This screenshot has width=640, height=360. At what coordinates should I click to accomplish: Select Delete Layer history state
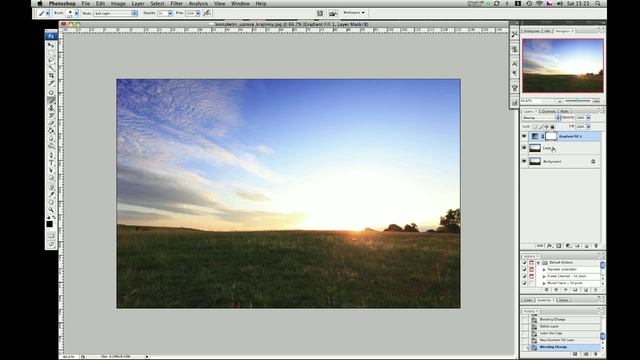click(565, 326)
